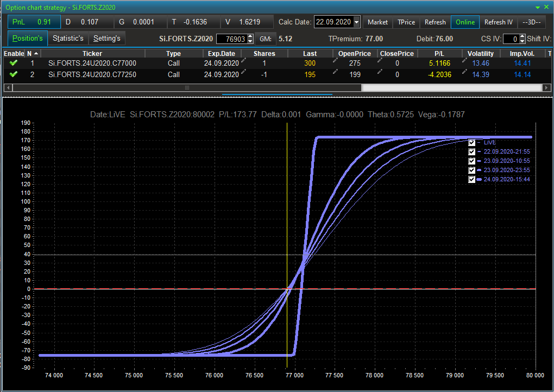Open the Calc Date dropdown calendar
The width and height of the screenshot is (554, 392).
pyautogui.click(x=356, y=22)
